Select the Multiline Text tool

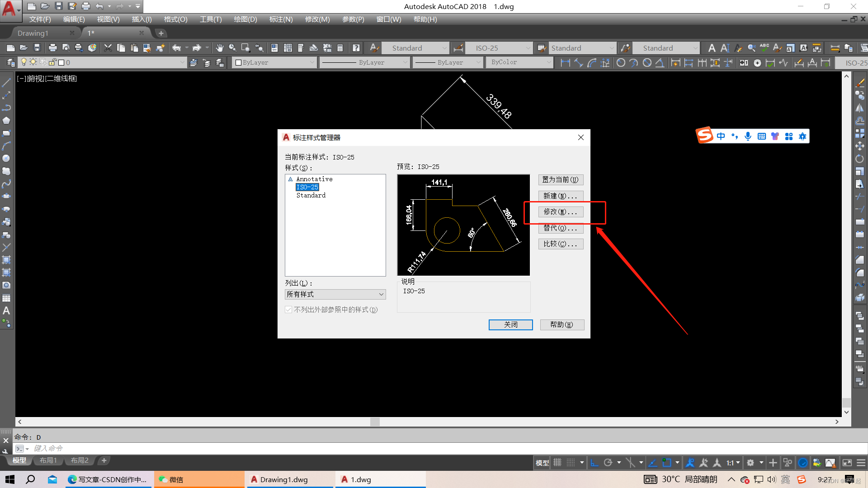pyautogui.click(x=6, y=311)
